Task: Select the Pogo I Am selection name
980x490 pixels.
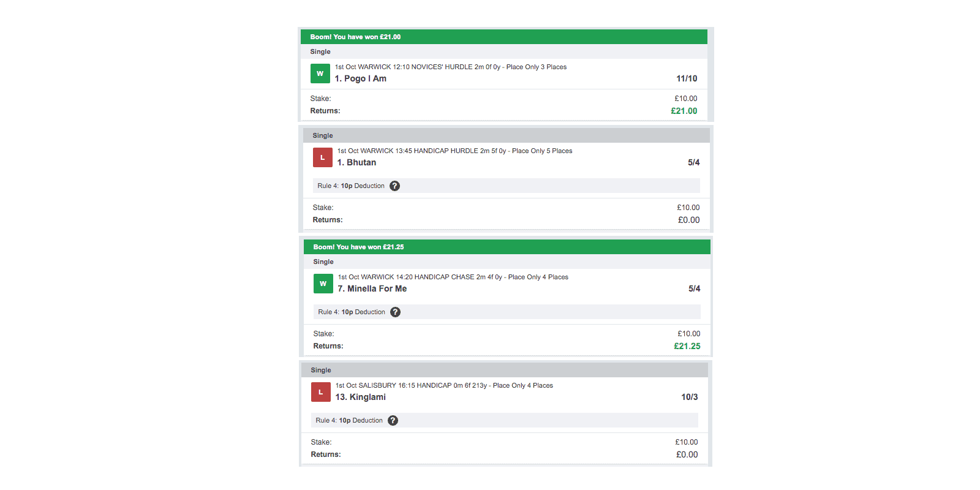Action: (x=361, y=78)
